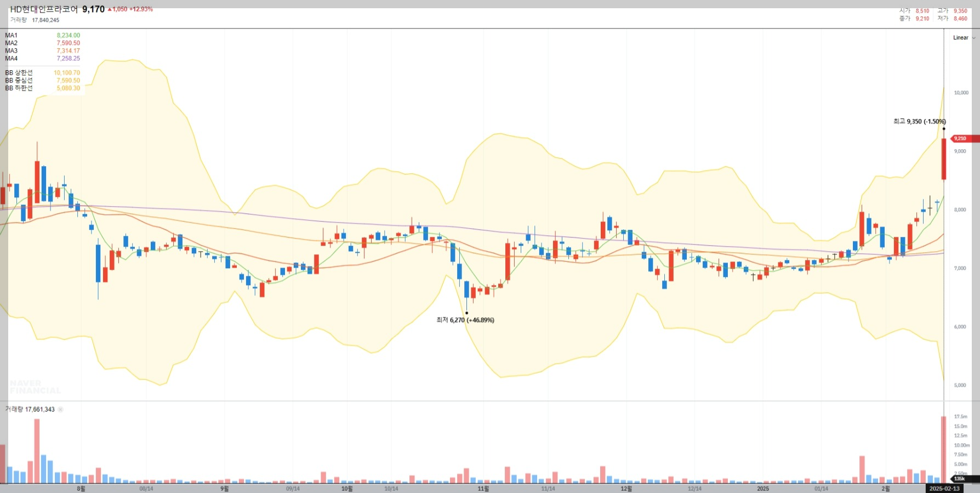
Task: Click the 2월 label on time axis
Action: point(886,489)
